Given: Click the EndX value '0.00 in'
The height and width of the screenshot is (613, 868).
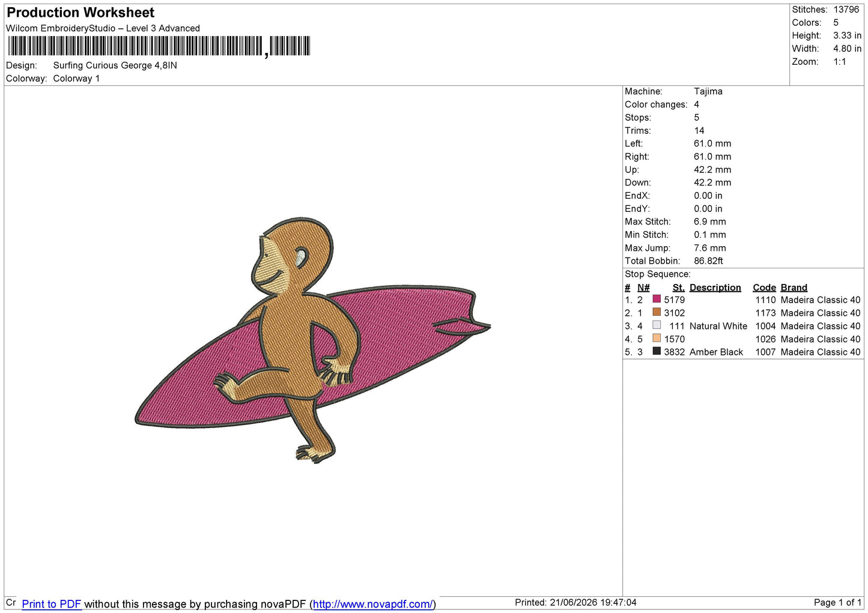Looking at the screenshot, I should pos(708,196).
